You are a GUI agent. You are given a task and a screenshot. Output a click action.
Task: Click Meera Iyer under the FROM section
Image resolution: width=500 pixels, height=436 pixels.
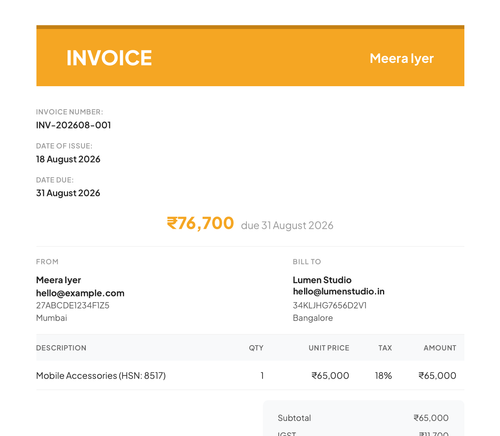(58, 280)
